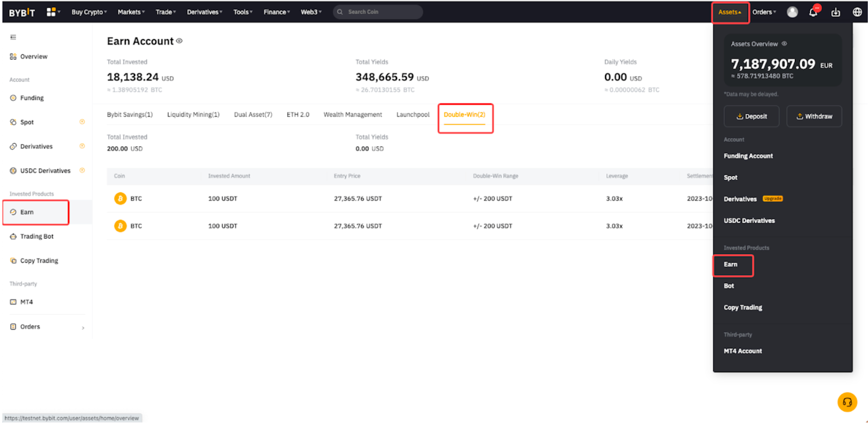Click the Leverage column header
This screenshot has height=427, width=868.
tap(617, 176)
